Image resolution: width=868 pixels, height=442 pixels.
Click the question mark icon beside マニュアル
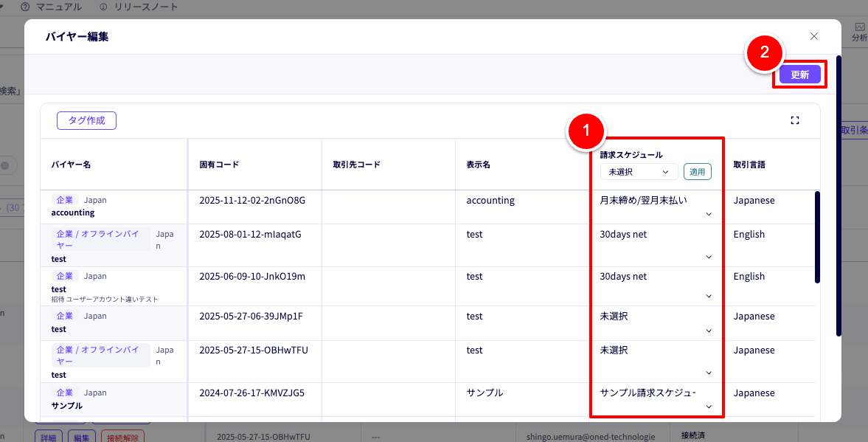click(x=27, y=7)
